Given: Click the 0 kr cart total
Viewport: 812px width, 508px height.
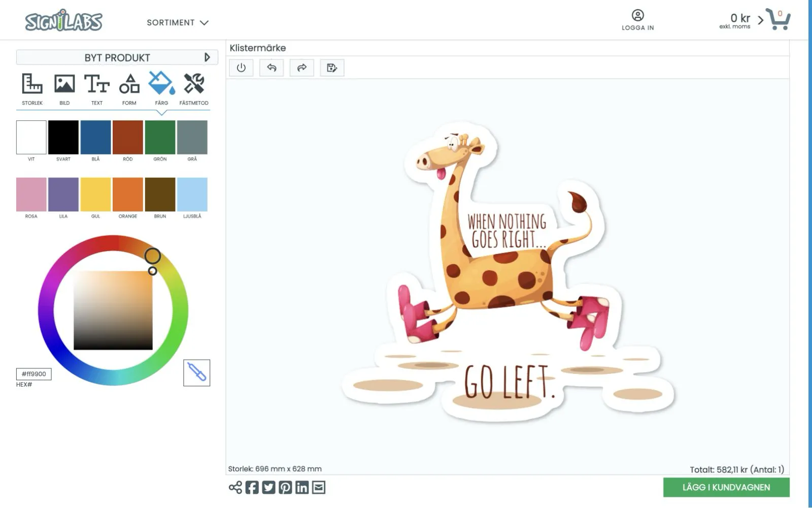Looking at the screenshot, I should coord(740,18).
